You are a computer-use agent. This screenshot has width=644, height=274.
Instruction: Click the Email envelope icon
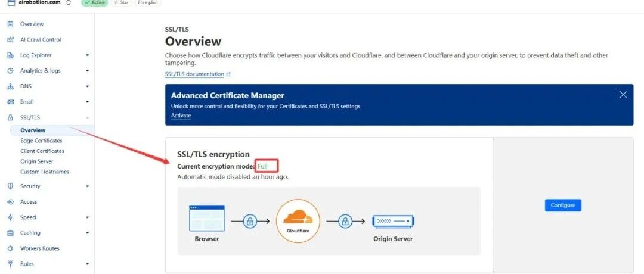tap(11, 102)
